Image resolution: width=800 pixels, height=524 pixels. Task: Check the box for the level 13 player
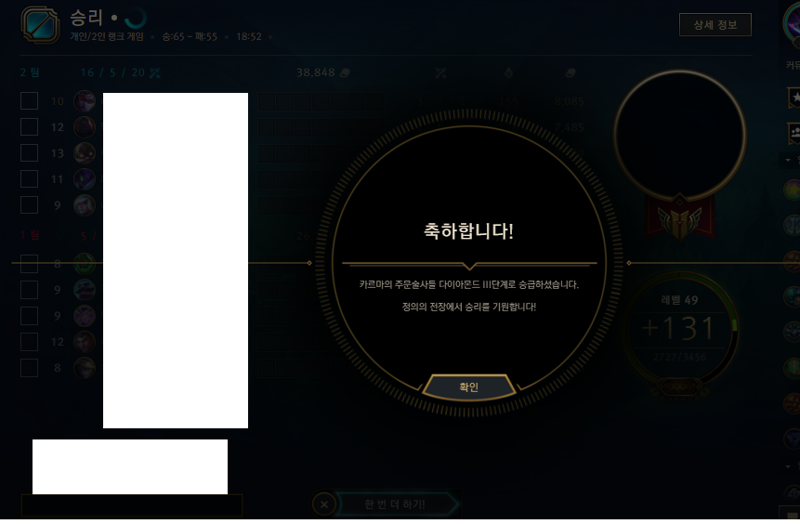click(29, 153)
